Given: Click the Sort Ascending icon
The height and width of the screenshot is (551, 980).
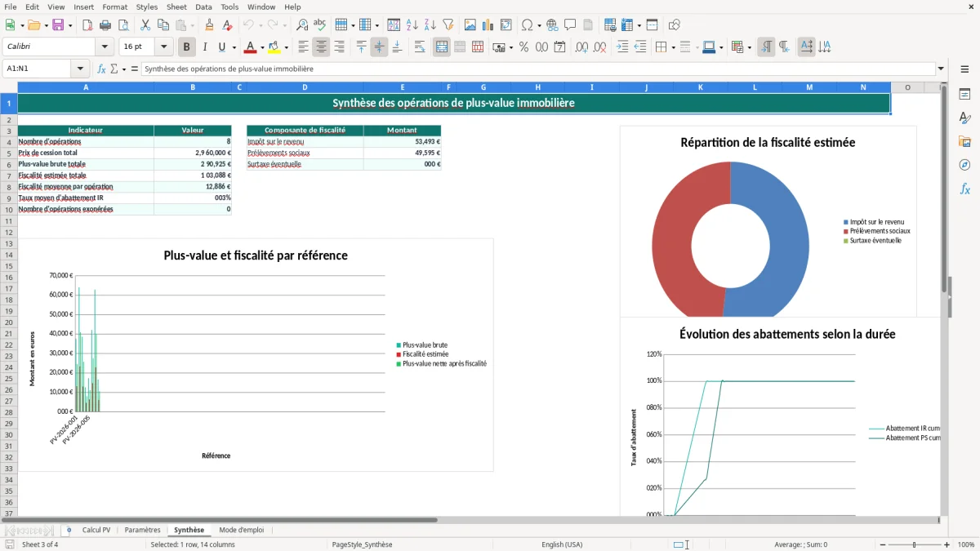Looking at the screenshot, I should coord(412,25).
